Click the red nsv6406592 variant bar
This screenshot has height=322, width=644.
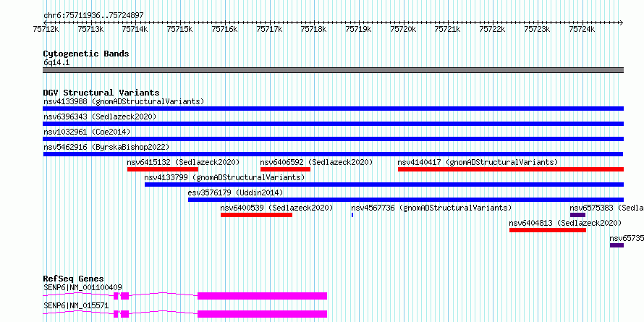(x=285, y=169)
